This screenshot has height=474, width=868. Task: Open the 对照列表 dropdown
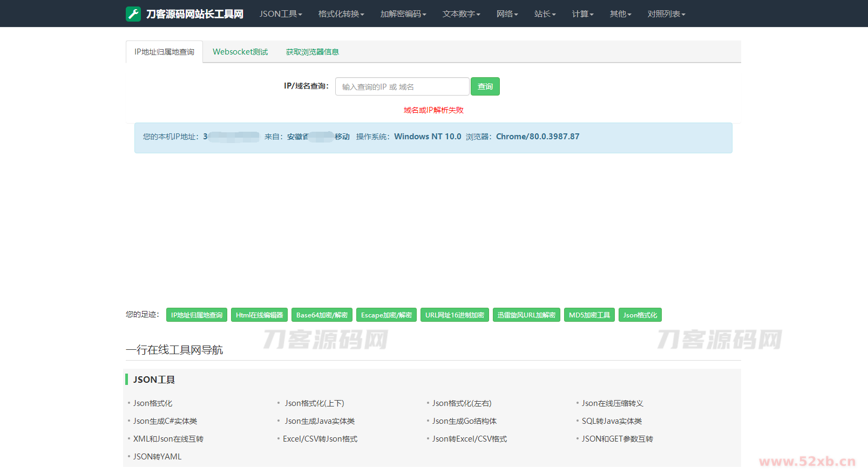click(x=666, y=14)
